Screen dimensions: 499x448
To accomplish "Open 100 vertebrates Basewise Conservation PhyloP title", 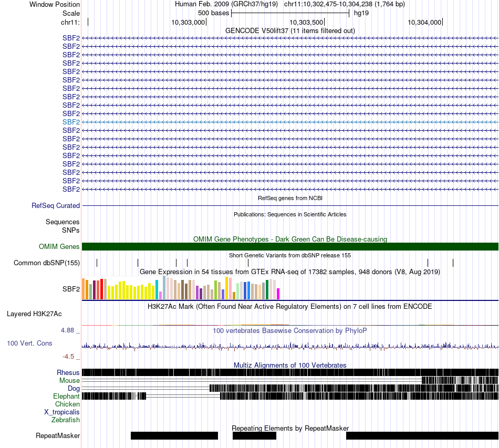I will [x=290, y=330].
